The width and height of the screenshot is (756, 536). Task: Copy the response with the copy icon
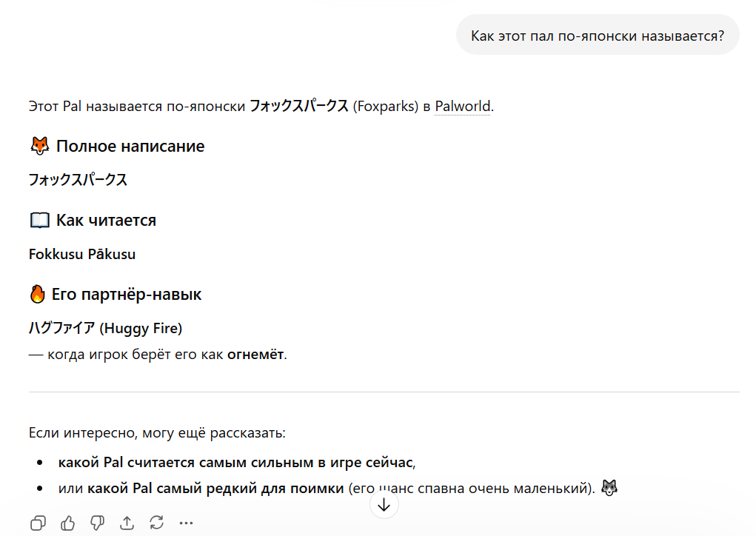38,523
